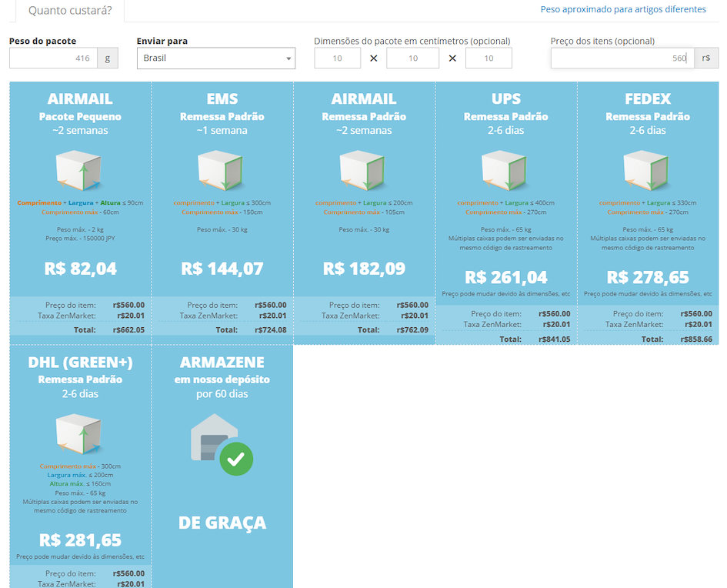This screenshot has width=727, height=588.
Task: Click total r$841.05 value
Action: tap(554, 339)
